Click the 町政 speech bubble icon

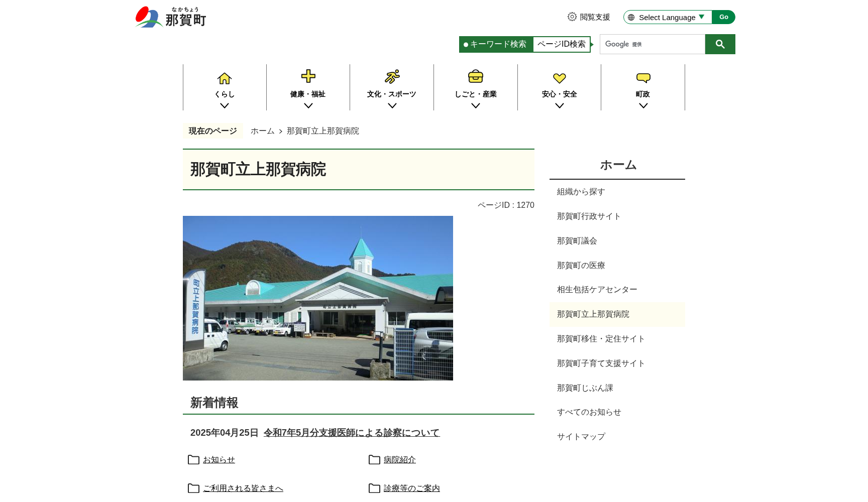coord(643,76)
